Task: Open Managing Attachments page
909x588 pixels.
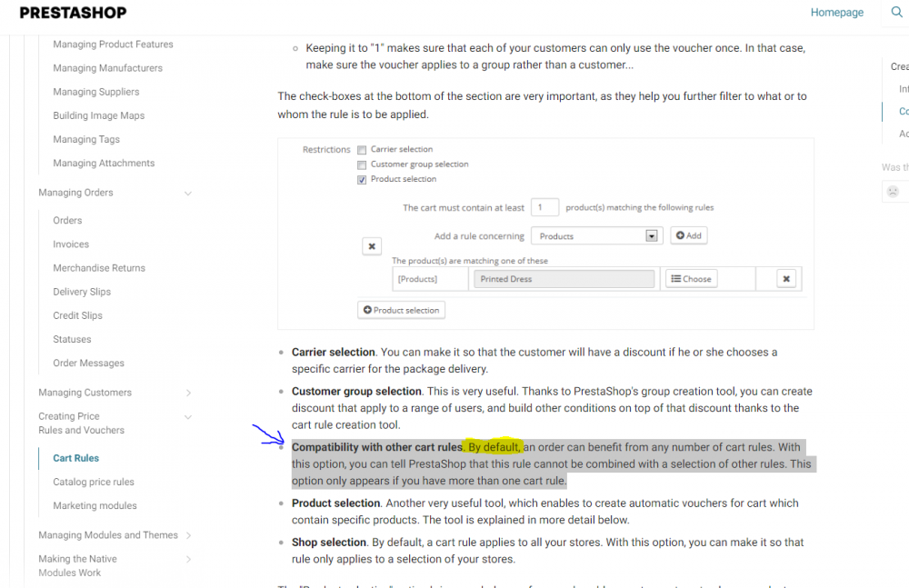Action: [104, 163]
